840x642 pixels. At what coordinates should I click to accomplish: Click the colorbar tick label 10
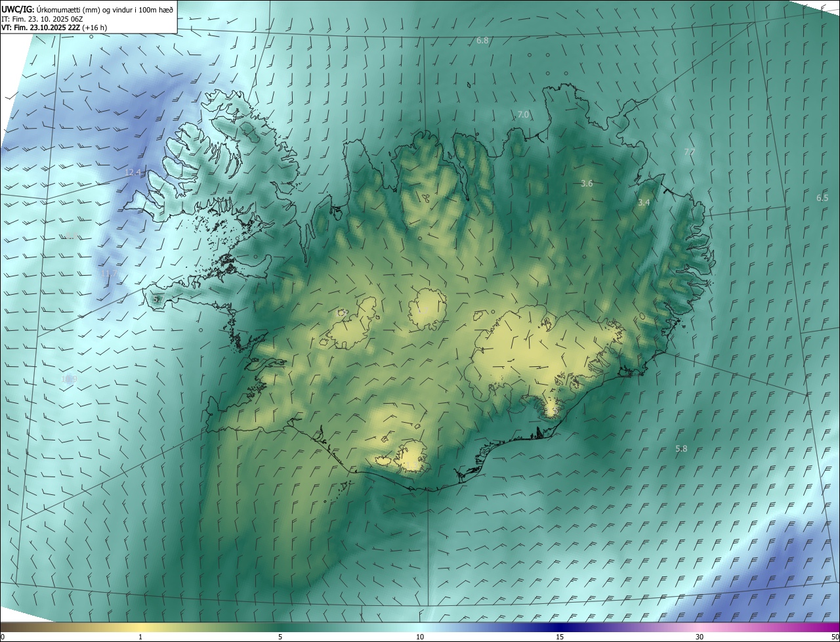[x=420, y=637]
